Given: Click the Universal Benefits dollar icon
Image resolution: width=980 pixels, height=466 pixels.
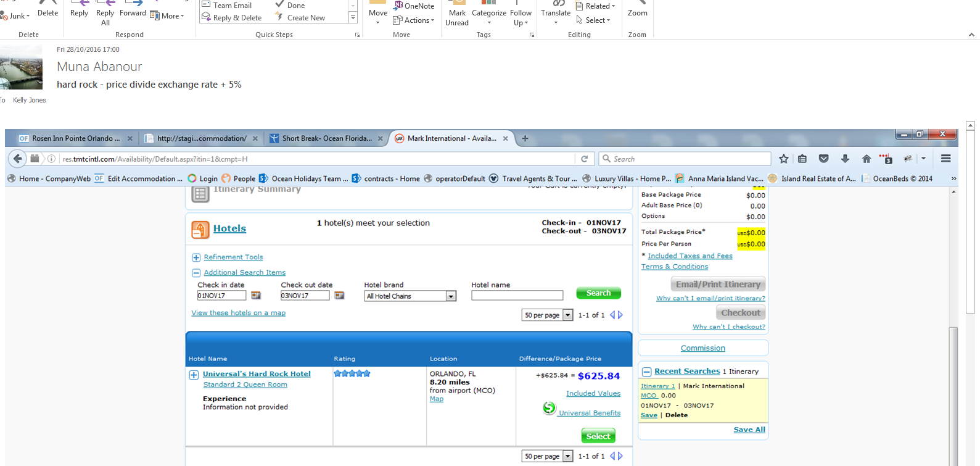Looking at the screenshot, I should tap(549, 408).
